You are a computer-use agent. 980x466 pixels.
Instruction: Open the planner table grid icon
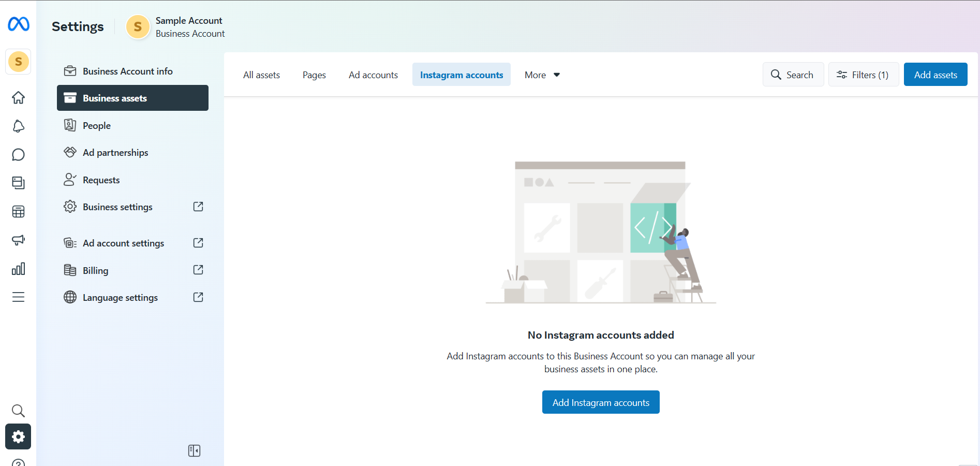pyautogui.click(x=18, y=211)
